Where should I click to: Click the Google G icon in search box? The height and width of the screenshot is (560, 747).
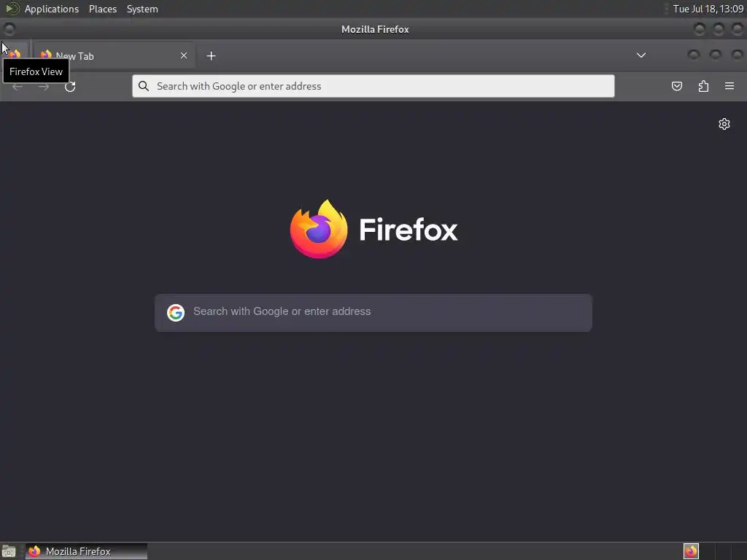click(176, 312)
